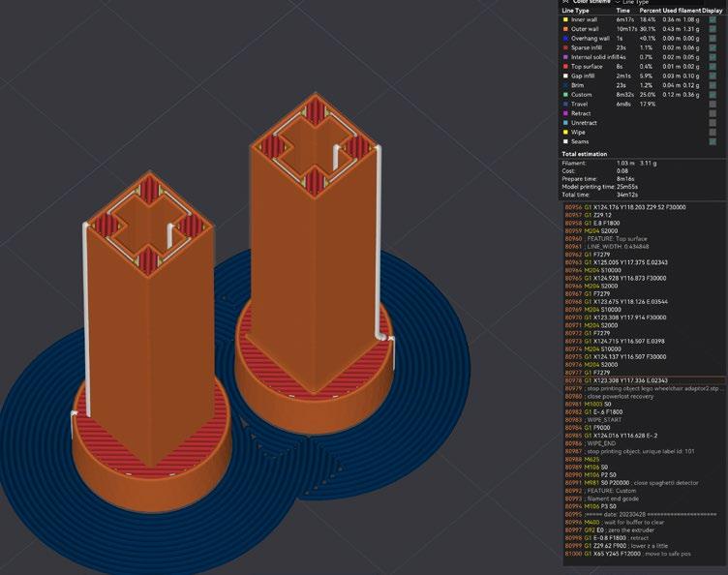
Task: Click the yellow Wipe color swatch
Action: pos(565,133)
